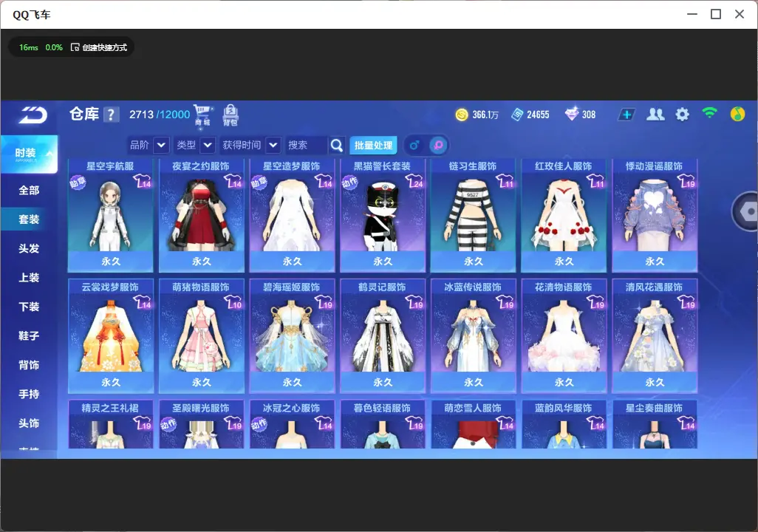Select the 悸动漫谣服饰 outfit
The width and height of the screenshot is (758, 532).
tap(655, 216)
